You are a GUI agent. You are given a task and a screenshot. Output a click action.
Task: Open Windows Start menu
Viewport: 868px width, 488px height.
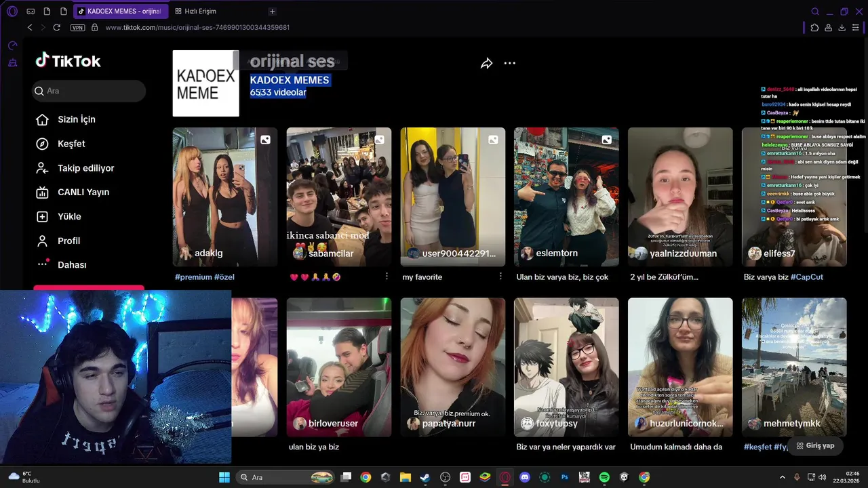pos(224,477)
